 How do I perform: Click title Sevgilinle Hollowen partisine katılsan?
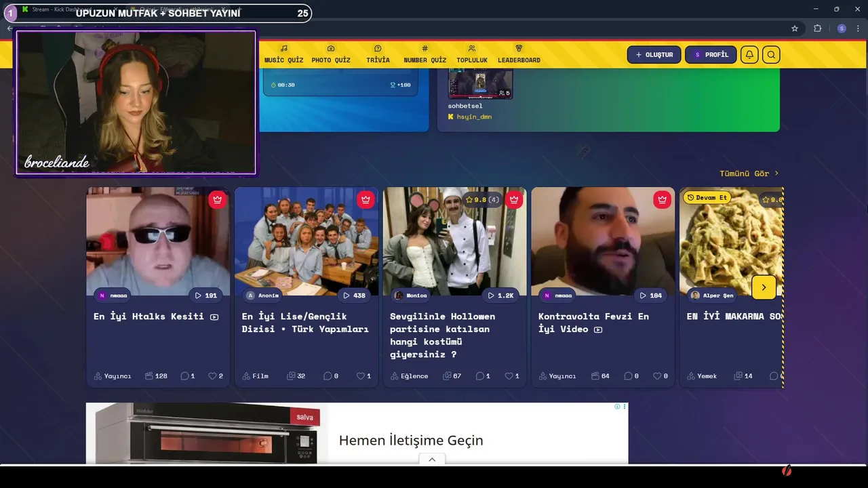click(x=443, y=335)
